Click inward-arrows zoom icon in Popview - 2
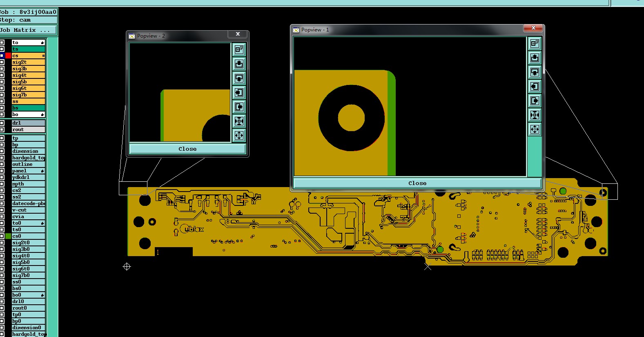 coord(239,121)
